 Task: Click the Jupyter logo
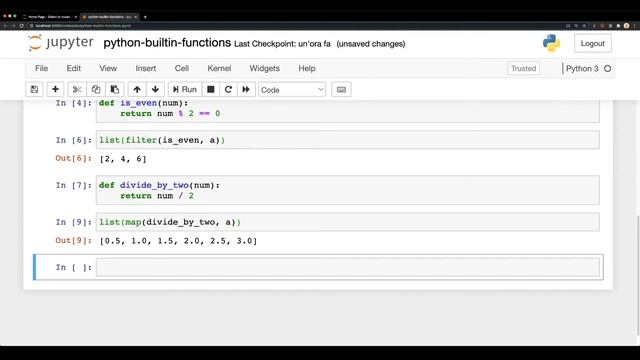click(61, 42)
